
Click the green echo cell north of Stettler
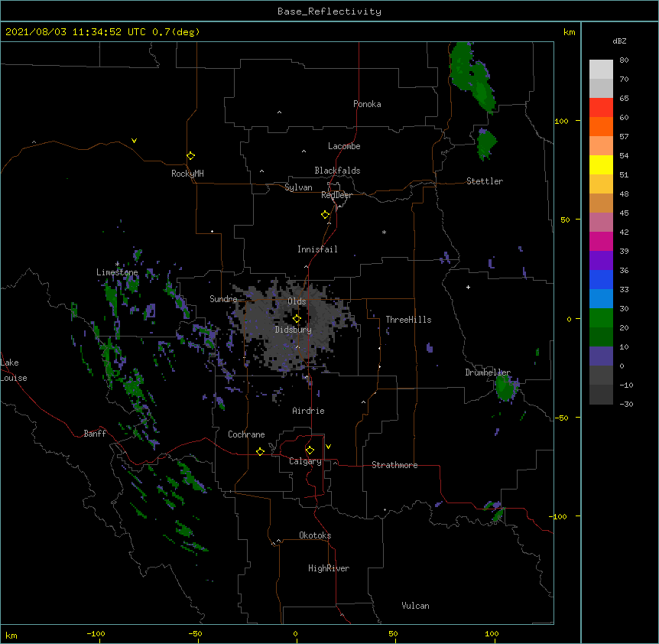(486, 145)
